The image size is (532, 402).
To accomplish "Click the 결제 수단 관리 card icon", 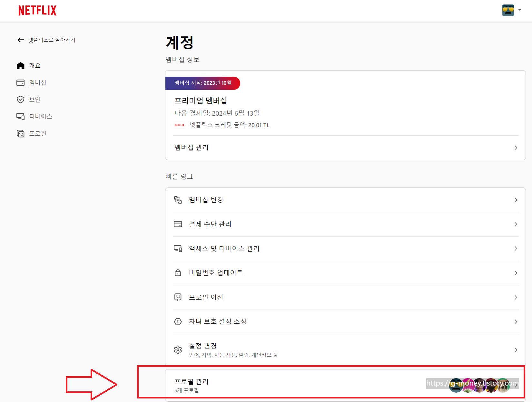I will click(178, 224).
